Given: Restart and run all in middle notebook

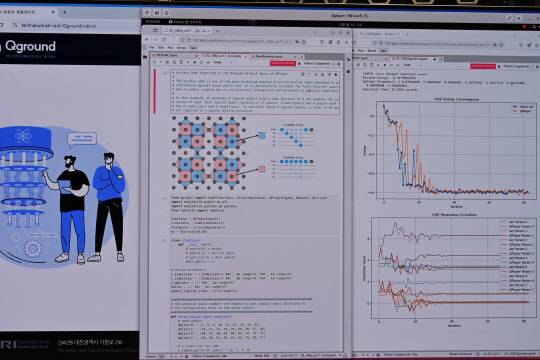Looking at the screenshot, I should tap(208, 62).
